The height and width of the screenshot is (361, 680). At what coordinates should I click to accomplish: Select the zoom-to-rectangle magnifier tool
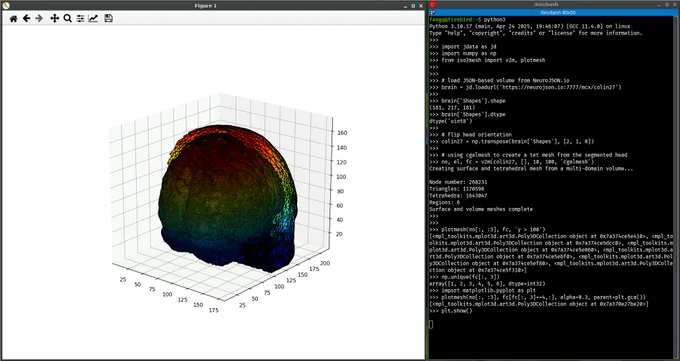pos(67,18)
